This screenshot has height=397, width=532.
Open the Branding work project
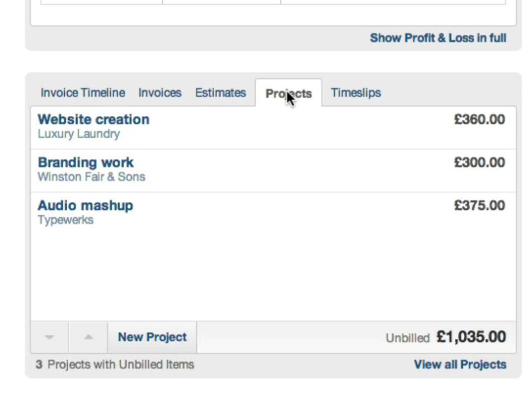pyautogui.click(x=86, y=163)
